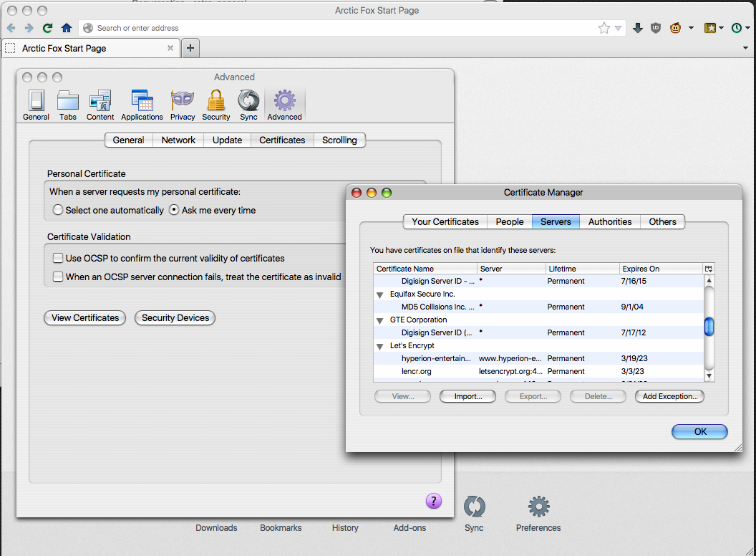Open the bookmarks menu toolbar icon
The height and width of the screenshot is (556, 756).
click(x=709, y=28)
